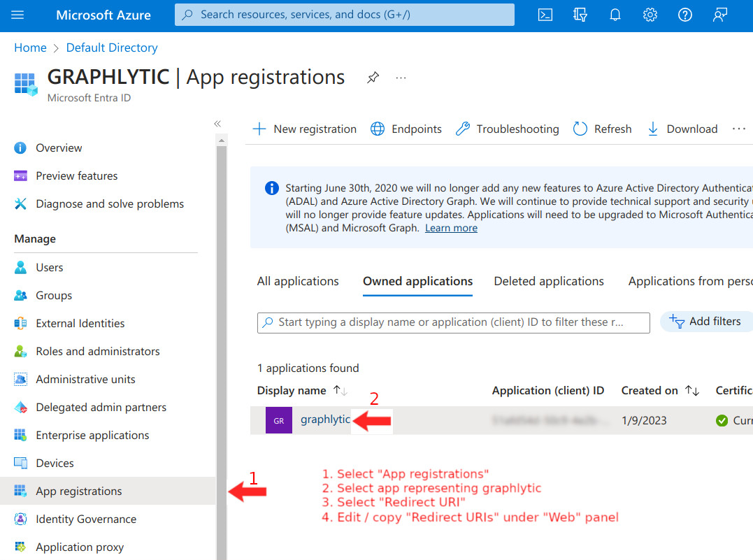Open the Notifications bell

[615, 14]
